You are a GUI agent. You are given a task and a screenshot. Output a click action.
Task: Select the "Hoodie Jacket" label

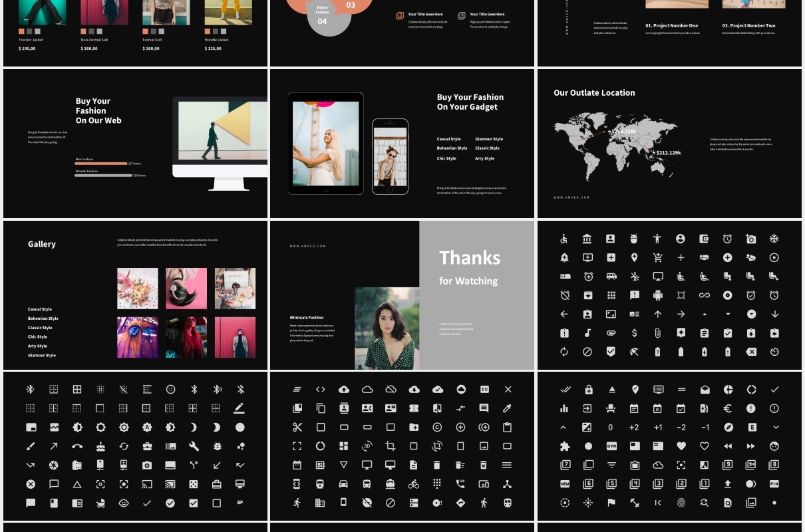point(217,40)
